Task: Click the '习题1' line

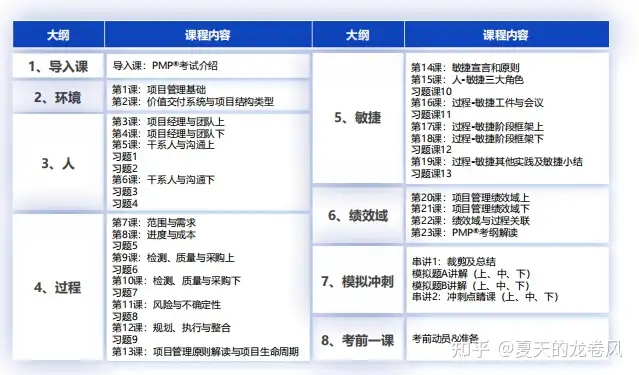Action: [125, 157]
